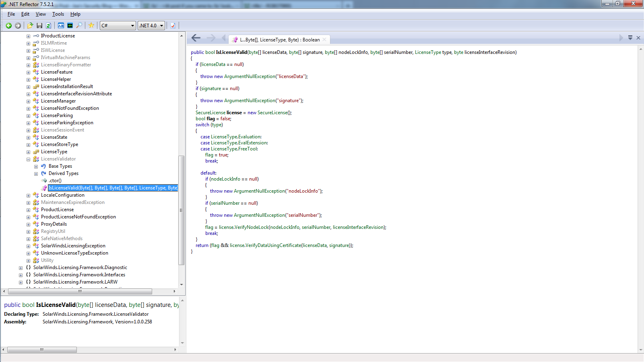This screenshot has width=644, height=362.
Task: Open the tab list dropdown arrow
Action: [x=630, y=38]
